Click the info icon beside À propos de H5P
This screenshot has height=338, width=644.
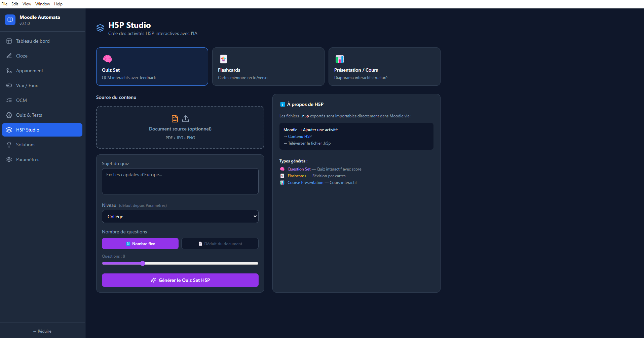tap(282, 104)
